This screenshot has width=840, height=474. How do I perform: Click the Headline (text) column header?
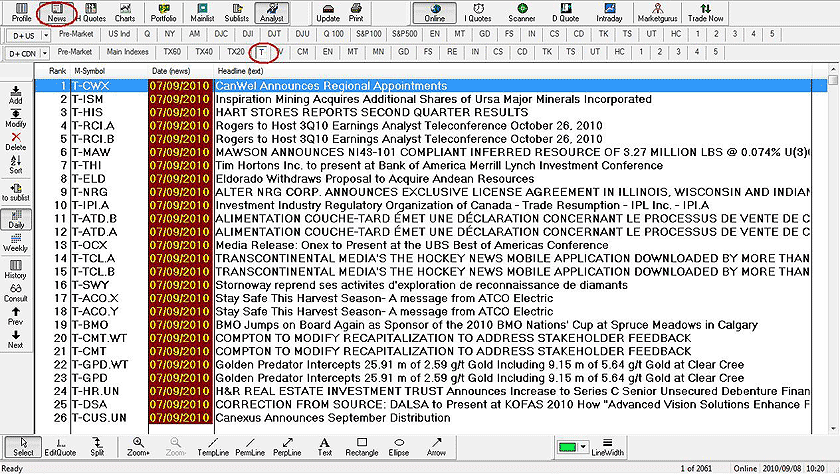pos(241,71)
